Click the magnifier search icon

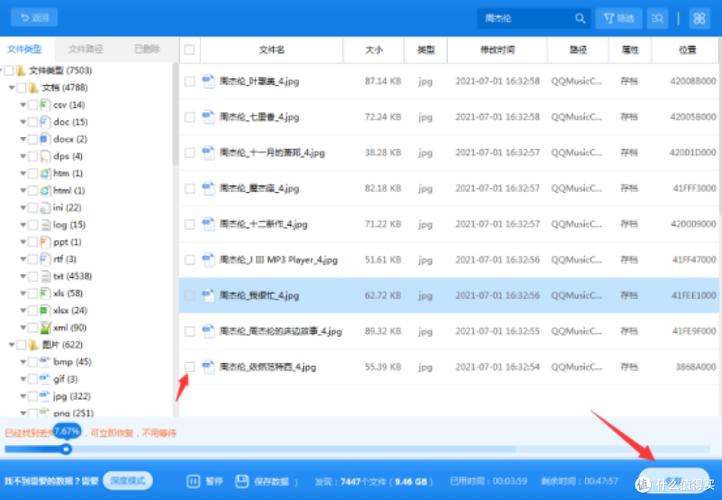pyautogui.click(x=580, y=18)
